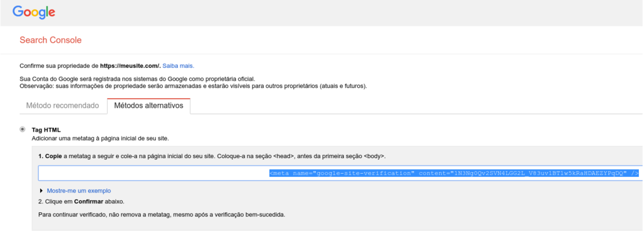Select the Tag HTML radio button

tap(23, 130)
